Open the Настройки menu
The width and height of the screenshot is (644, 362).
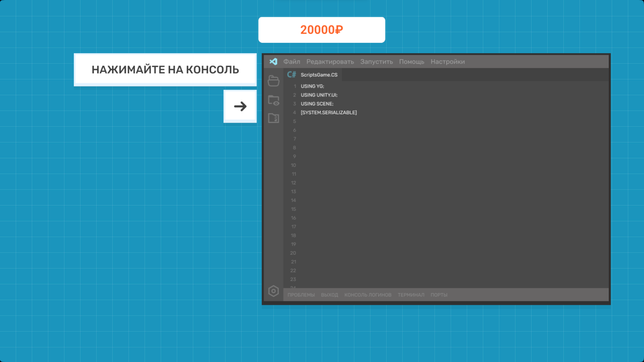pos(447,61)
